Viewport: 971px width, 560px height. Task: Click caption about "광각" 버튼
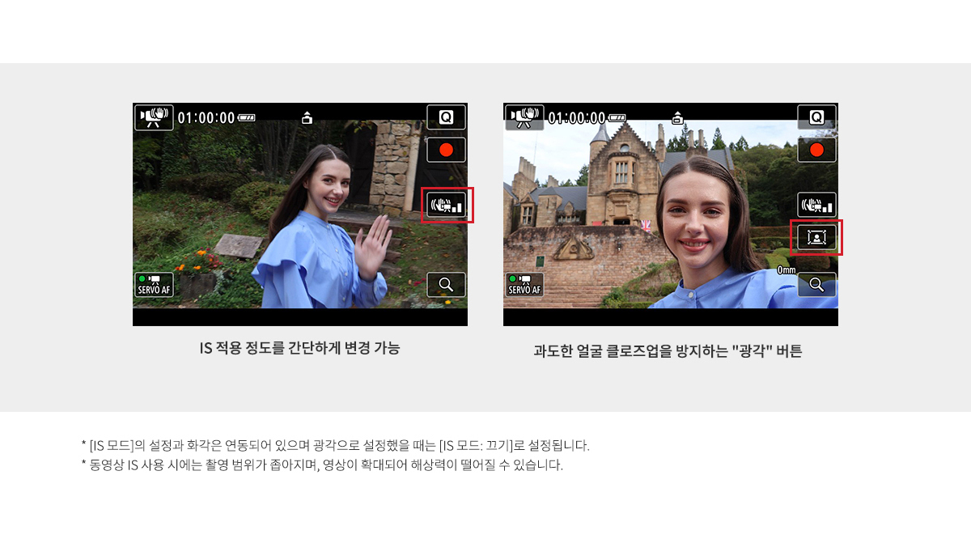point(668,351)
